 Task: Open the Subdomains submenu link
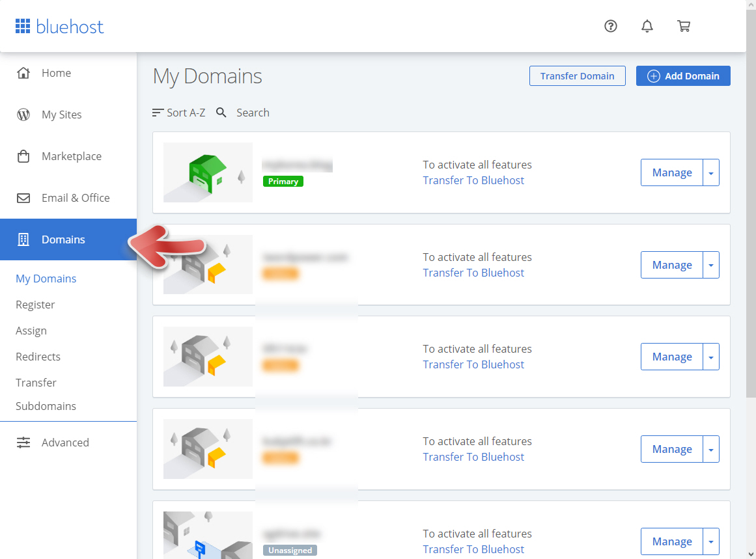pos(46,406)
